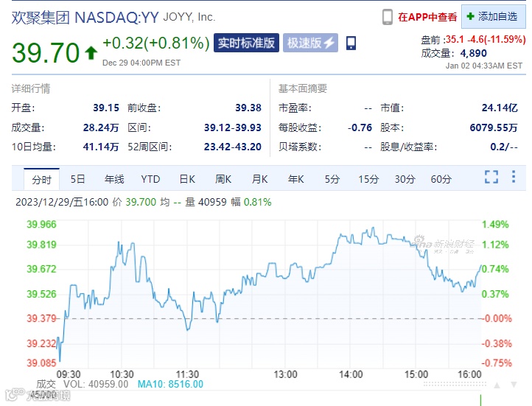Image resolution: width=532 pixels, height=406 pixels.
Task: Select the 周K chart tab
Action: [223, 179]
